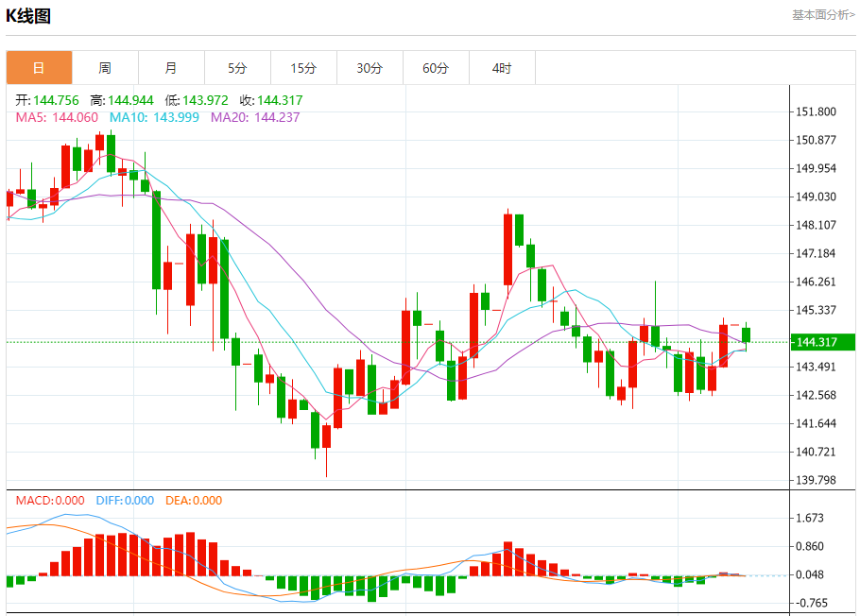
Task: Click the tall red candle peaking near 148.5
Action: pos(507,249)
